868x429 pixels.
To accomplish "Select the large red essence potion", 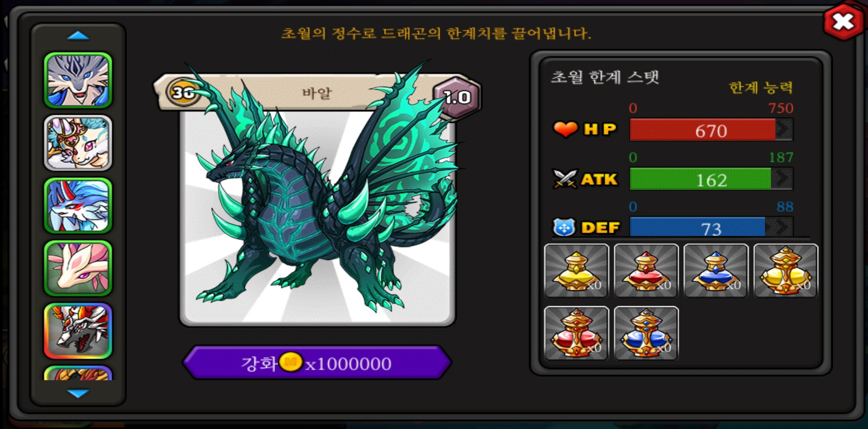I will click(577, 333).
